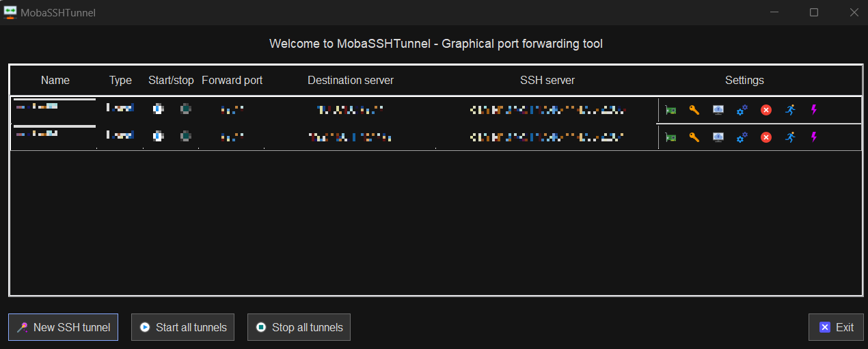This screenshot has width=868, height=349.
Task: Open the blue gears settings of first tunnel
Action: [742, 110]
